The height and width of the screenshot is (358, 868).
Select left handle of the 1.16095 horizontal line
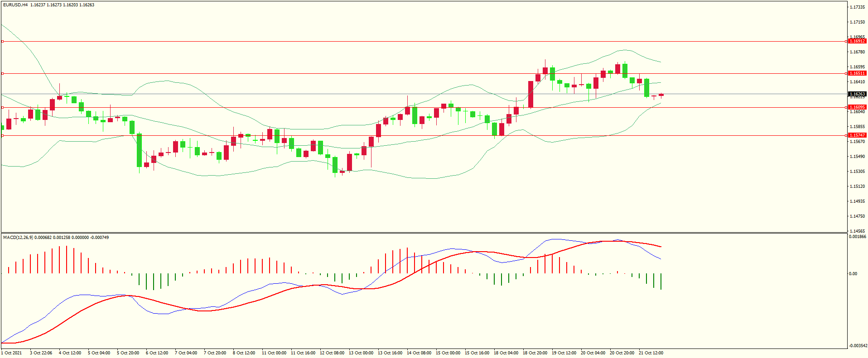pyautogui.click(x=2, y=107)
